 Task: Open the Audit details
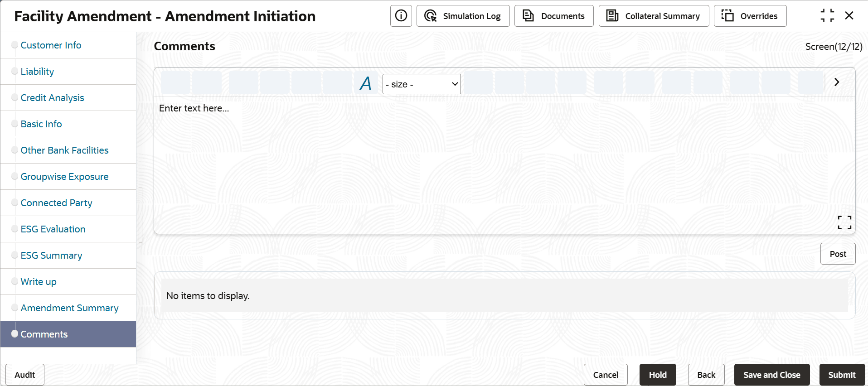coord(25,375)
